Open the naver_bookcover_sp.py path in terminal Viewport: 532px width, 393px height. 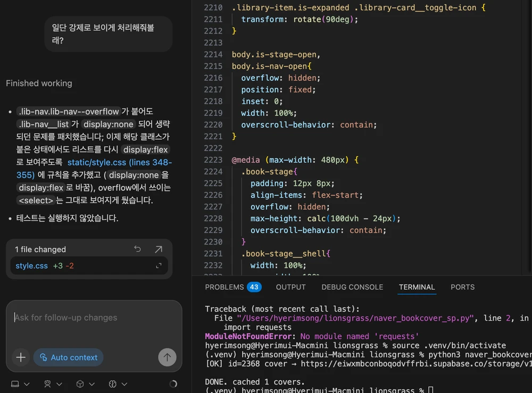click(355, 318)
